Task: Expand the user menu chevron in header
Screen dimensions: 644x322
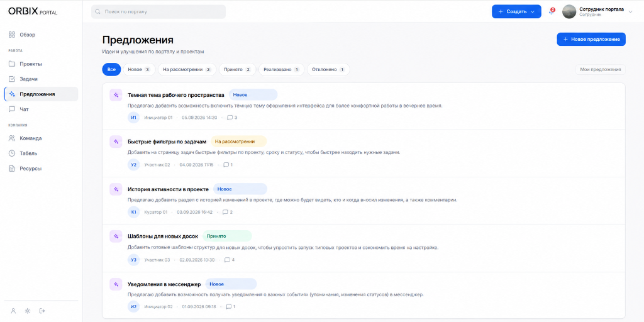Action: click(x=631, y=11)
